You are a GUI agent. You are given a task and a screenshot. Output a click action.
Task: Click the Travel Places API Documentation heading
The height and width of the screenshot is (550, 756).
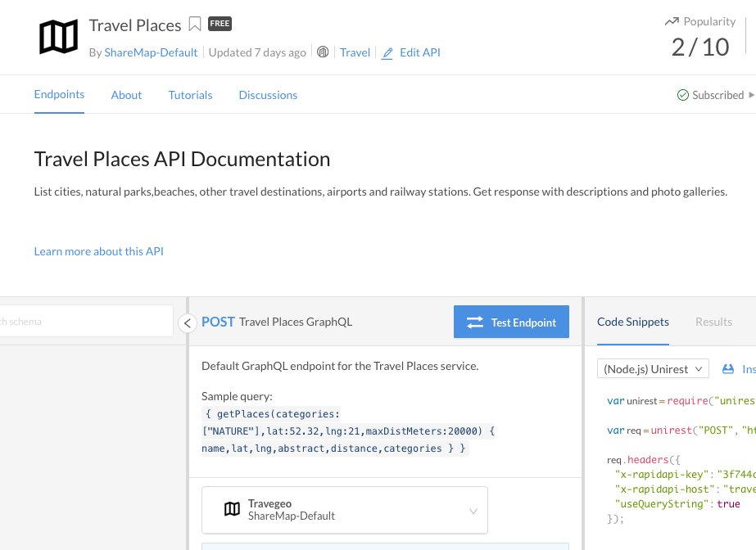tap(183, 160)
